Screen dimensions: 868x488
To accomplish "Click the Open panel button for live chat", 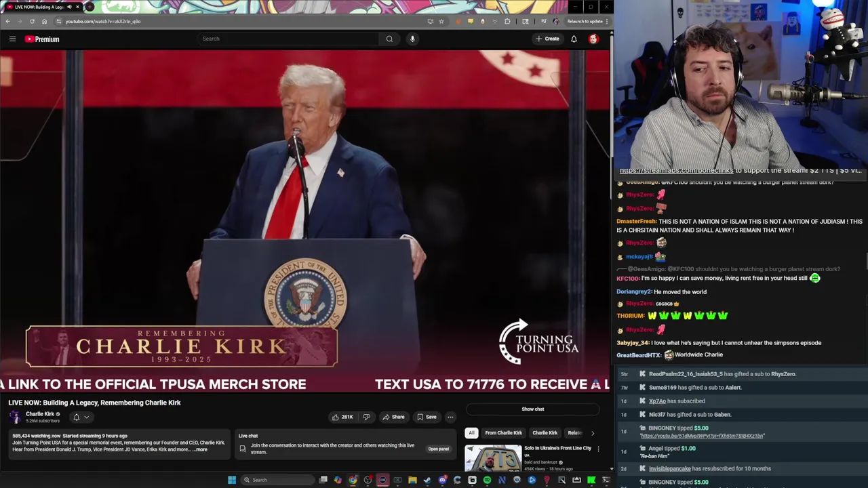I will (439, 449).
